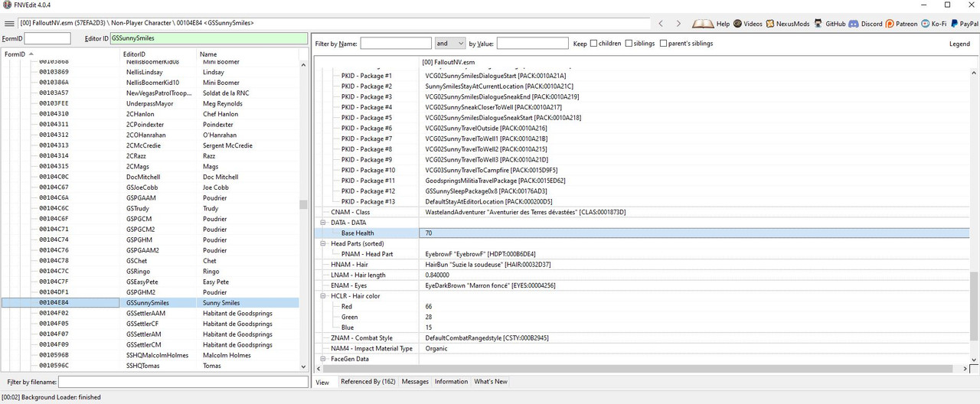Select the 2CHanlon record row
This screenshot has height=404, width=980.
pos(150,114)
